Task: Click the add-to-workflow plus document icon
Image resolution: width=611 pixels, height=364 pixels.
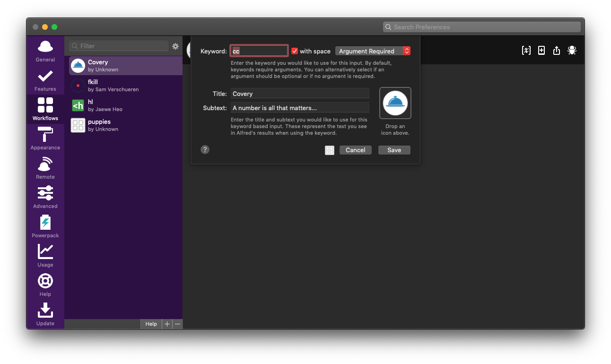Action: pyautogui.click(x=541, y=50)
